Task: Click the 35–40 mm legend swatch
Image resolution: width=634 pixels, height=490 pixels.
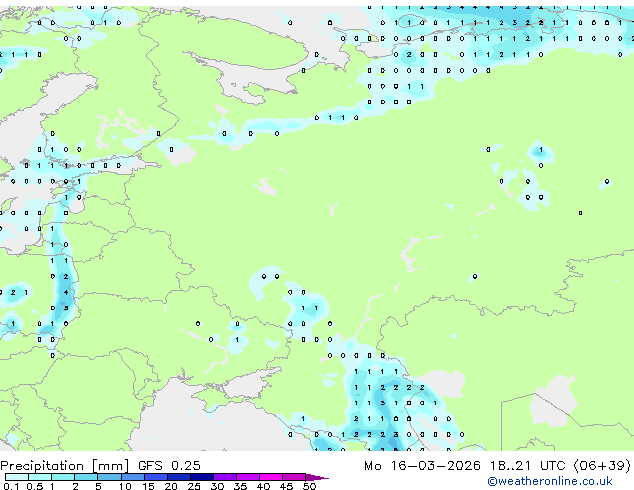Action: pos(248,477)
